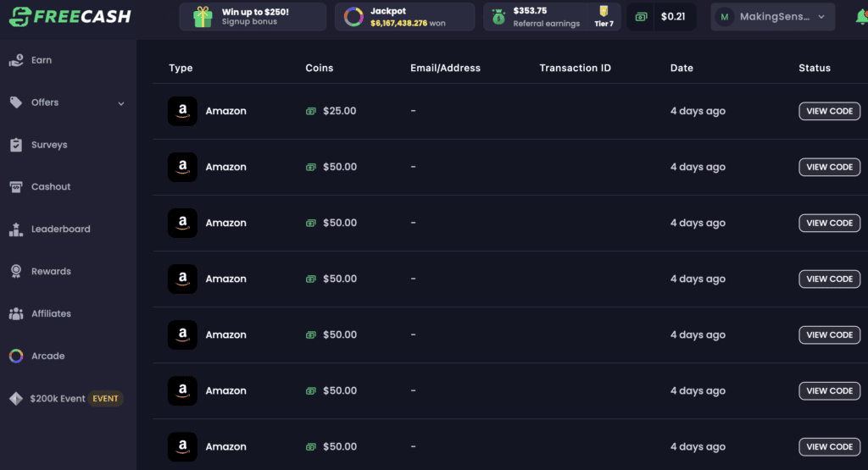The image size is (868, 470).
Task: View code for the $25.00 Amazon reward
Action: click(x=829, y=111)
